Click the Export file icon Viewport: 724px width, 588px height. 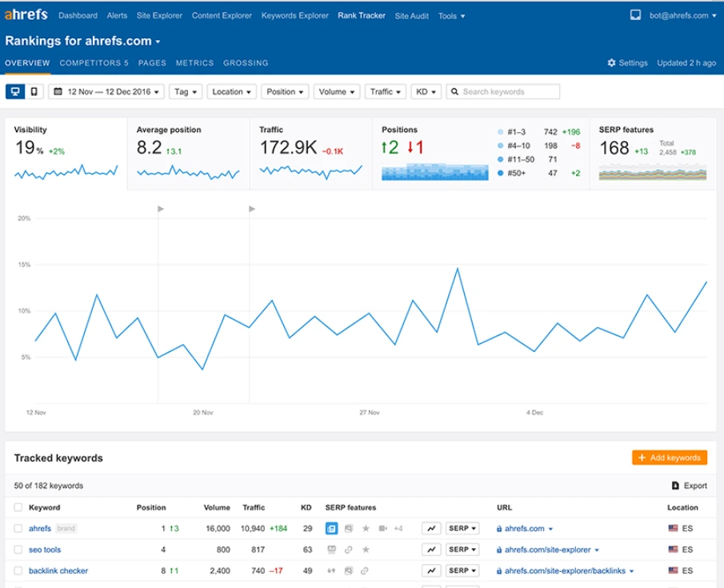pos(675,486)
